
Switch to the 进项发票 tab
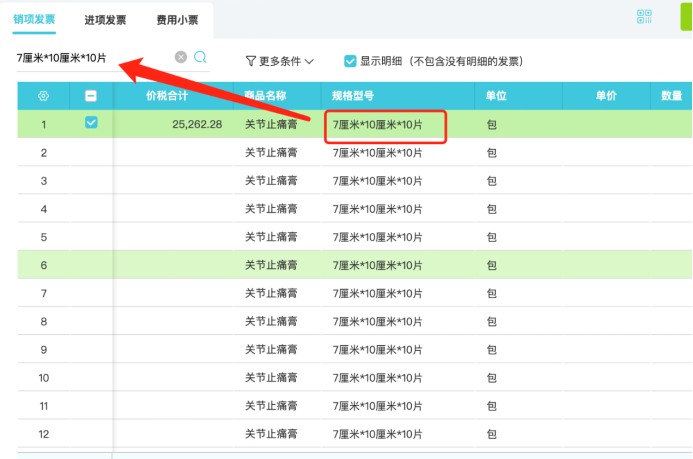coord(104,20)
